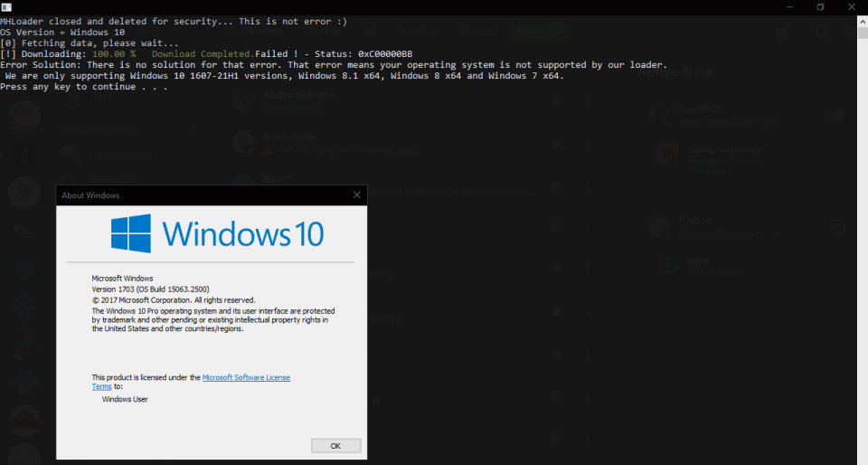
Task: Click the 'We are only supporting' line
Action: click(x=285, y=76)
